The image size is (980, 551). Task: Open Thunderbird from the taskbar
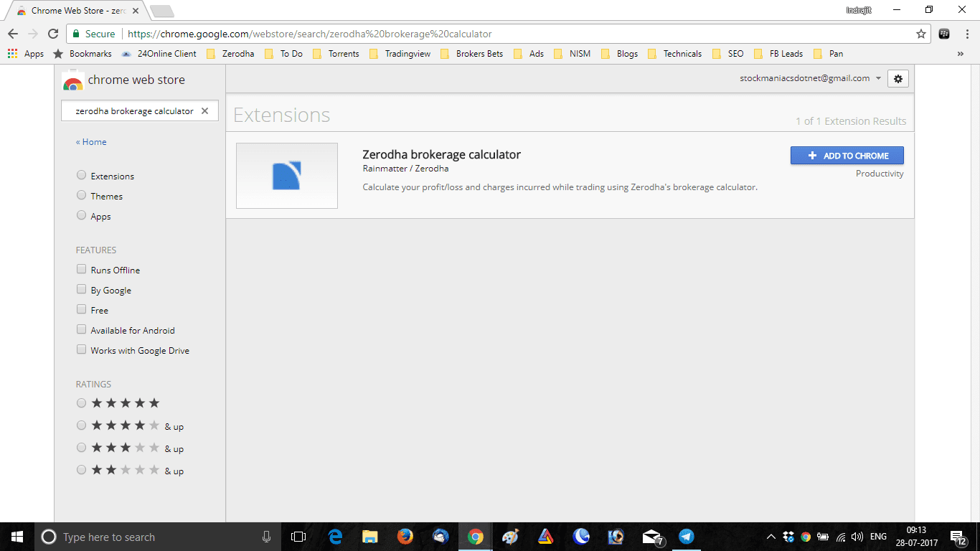(x=440, y=537)
